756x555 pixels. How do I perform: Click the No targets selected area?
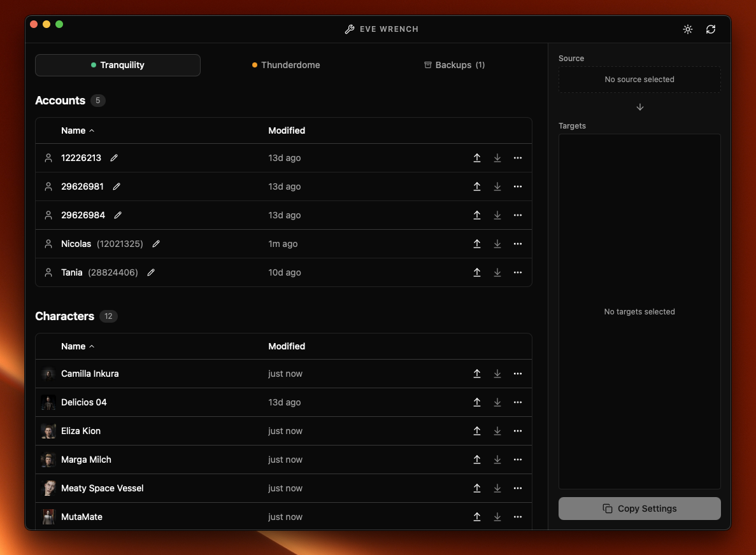tap(639, 312)
